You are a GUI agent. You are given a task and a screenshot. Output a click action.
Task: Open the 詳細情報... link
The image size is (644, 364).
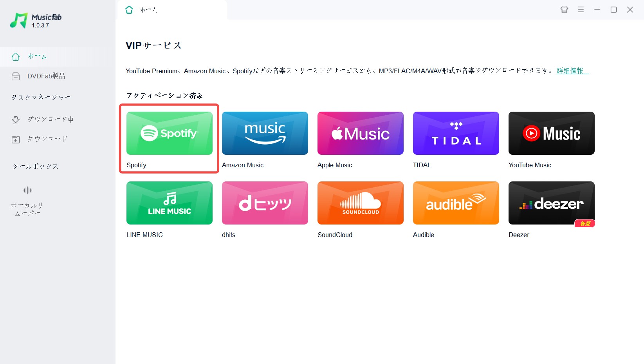(x=573, y=71)
